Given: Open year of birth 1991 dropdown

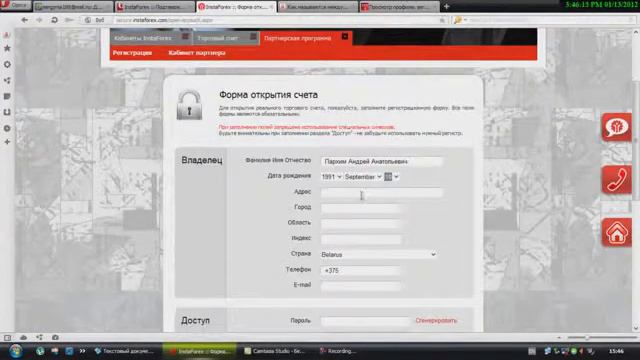Looking at the screenshot, I should pos(331,177).
